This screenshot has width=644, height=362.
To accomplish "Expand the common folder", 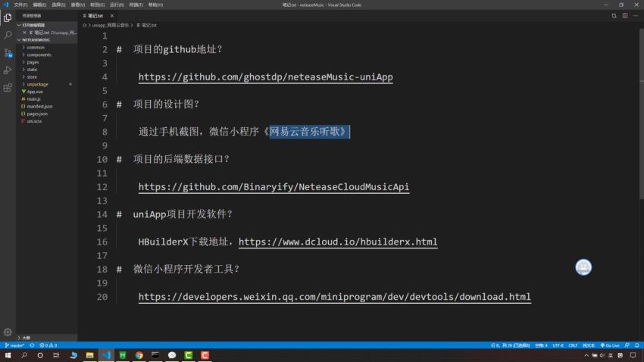I will (36, 47).
